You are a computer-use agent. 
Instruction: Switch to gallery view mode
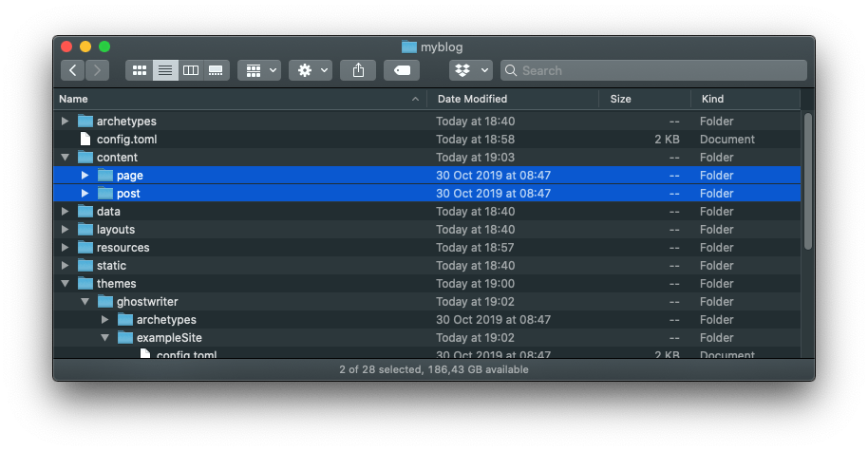(x=217, y=70)
